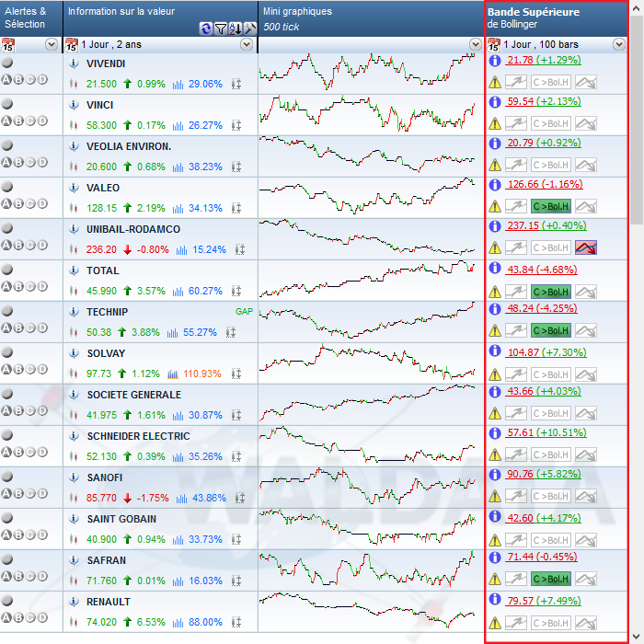Click the A-Z sort icon in header
Viewport: 644px width, 644px height.
(236, 29)
